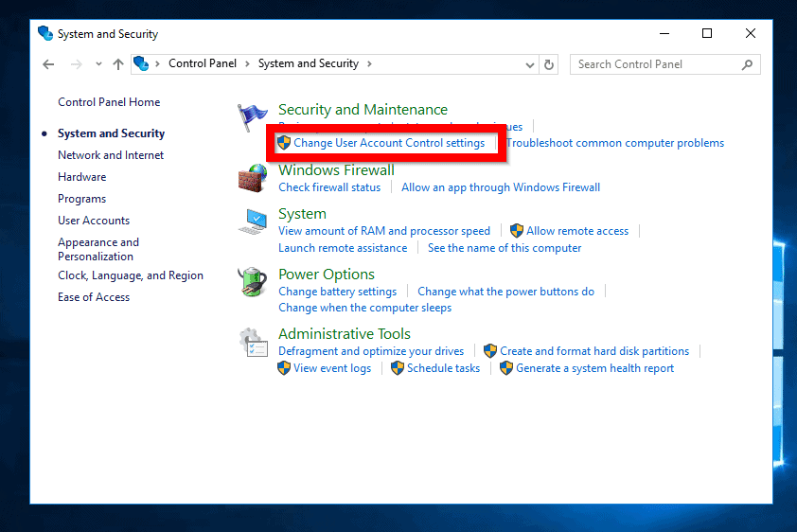The image size is (797, 532).
Task: Click the System computer monitor icon
Action: click(253, 222)
